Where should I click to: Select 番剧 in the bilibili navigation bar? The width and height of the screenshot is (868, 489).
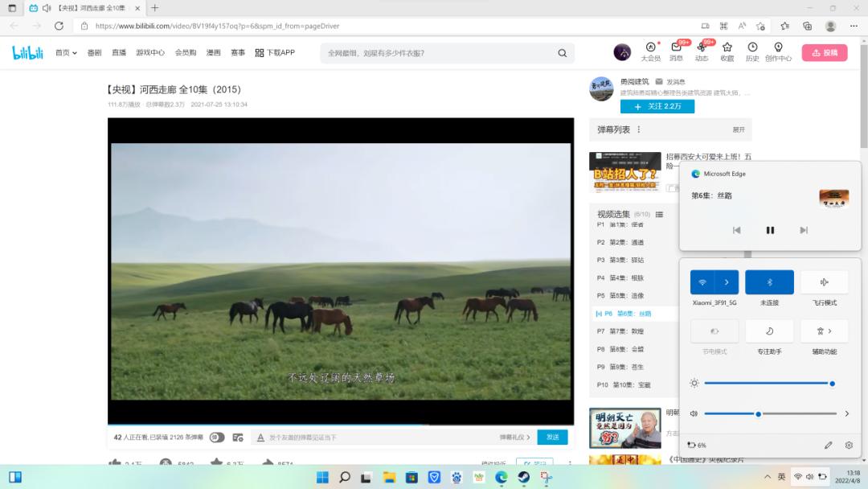coord(94,51)
